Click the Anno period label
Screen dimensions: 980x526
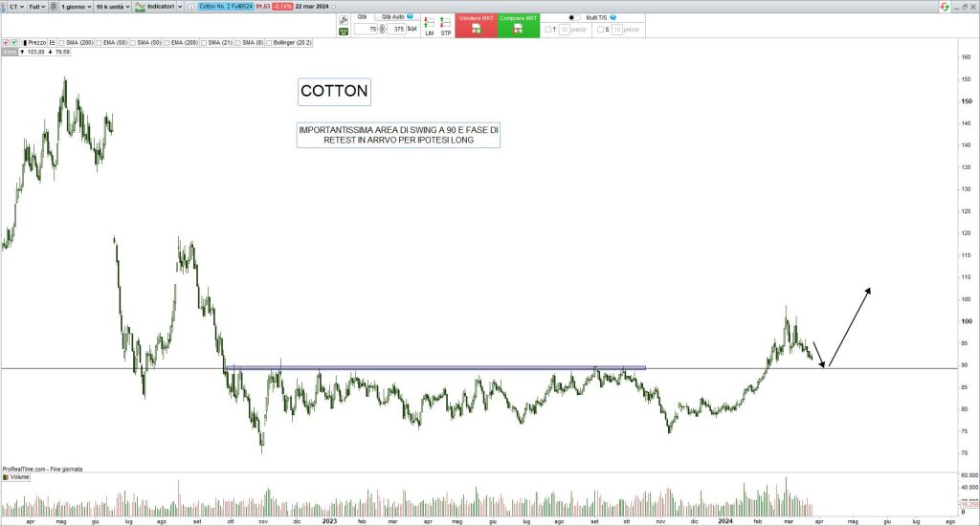(x=10, y=52)
